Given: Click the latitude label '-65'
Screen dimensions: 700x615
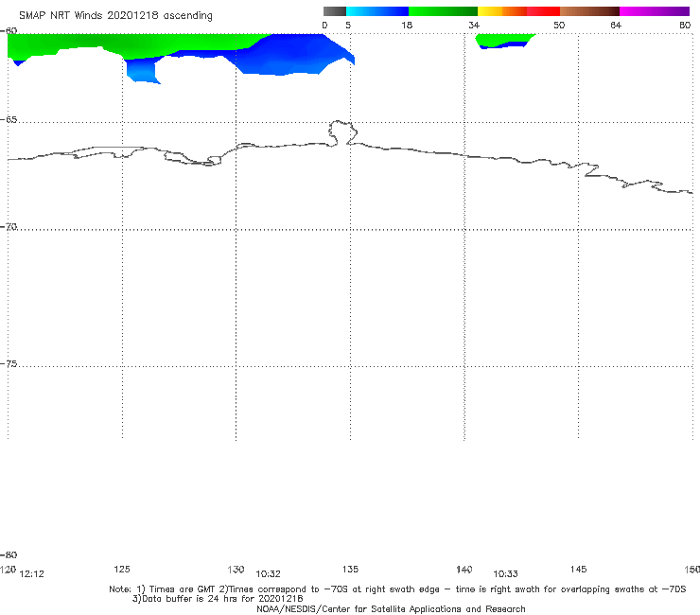Looking at the screenshot, I should (9, 120).
